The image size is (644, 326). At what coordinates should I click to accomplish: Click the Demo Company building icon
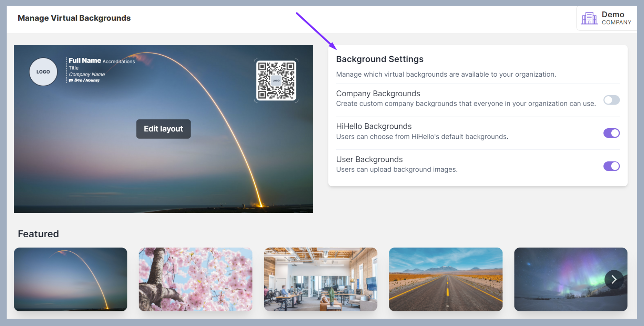589,18
